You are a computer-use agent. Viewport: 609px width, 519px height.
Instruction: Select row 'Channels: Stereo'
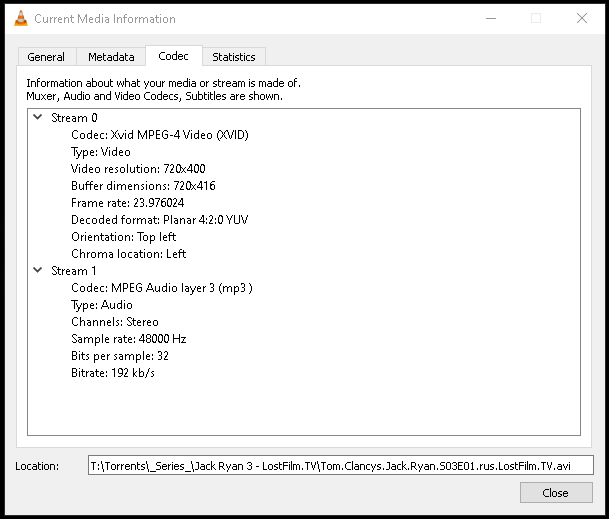pos(115,322)
